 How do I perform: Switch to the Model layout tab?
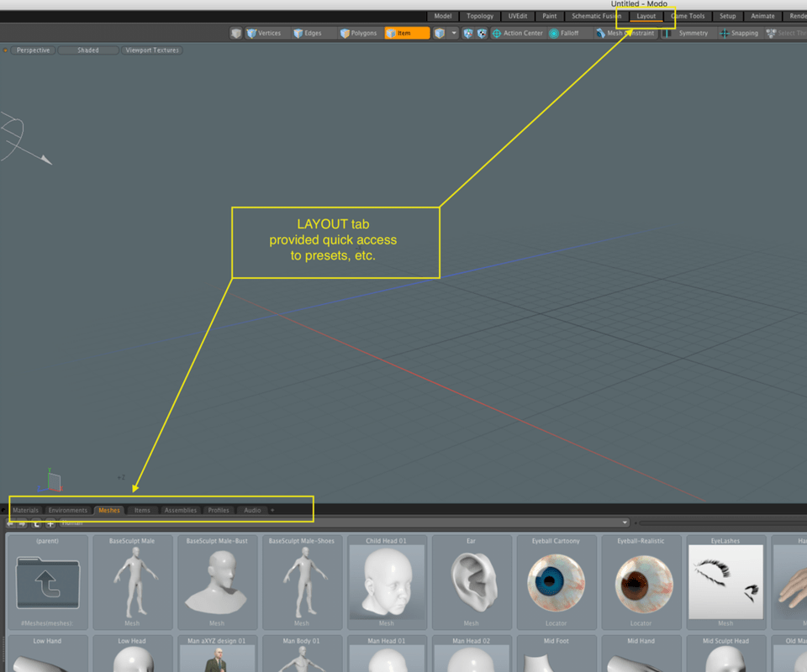(x=443, y=16)
